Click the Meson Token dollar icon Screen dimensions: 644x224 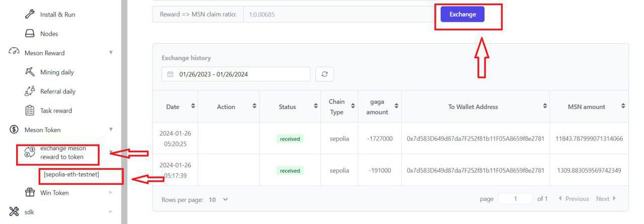14,130
